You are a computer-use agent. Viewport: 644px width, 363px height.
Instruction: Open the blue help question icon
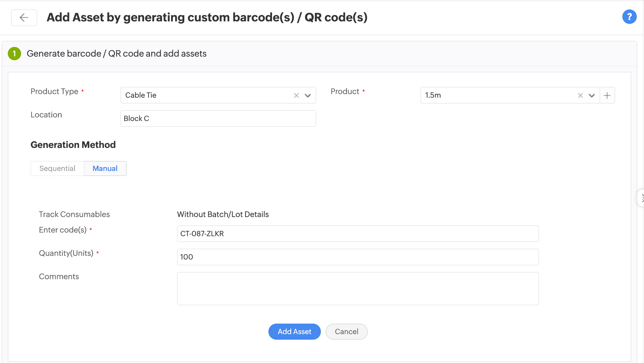pos(629,17)
